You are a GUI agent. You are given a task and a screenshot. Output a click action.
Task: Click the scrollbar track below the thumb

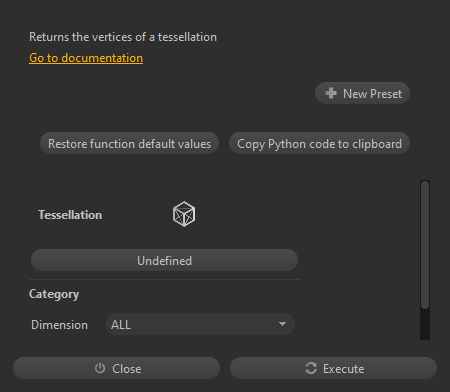425,324
